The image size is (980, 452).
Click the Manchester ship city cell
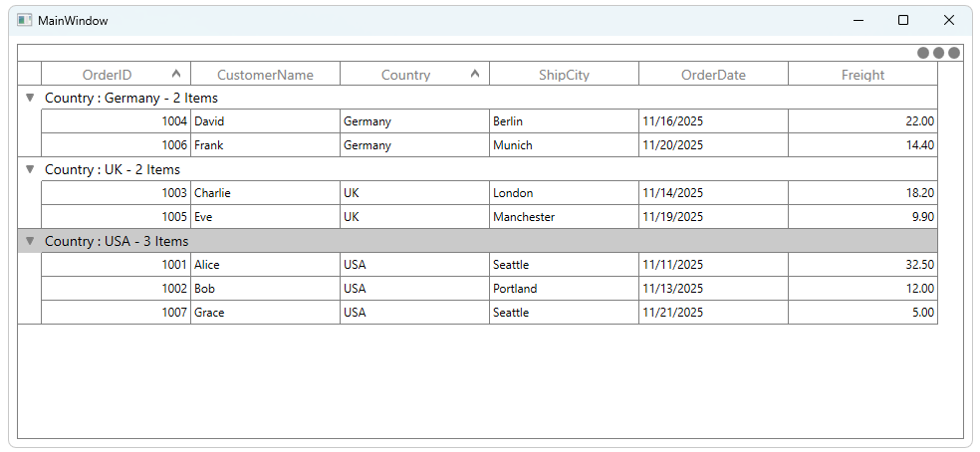[565, 217]
